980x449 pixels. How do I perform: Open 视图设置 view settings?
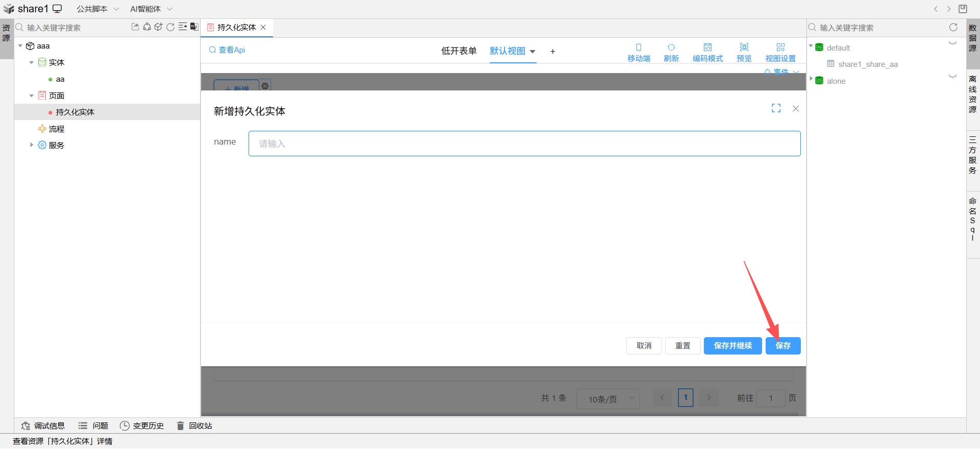(x=780, y=52)
